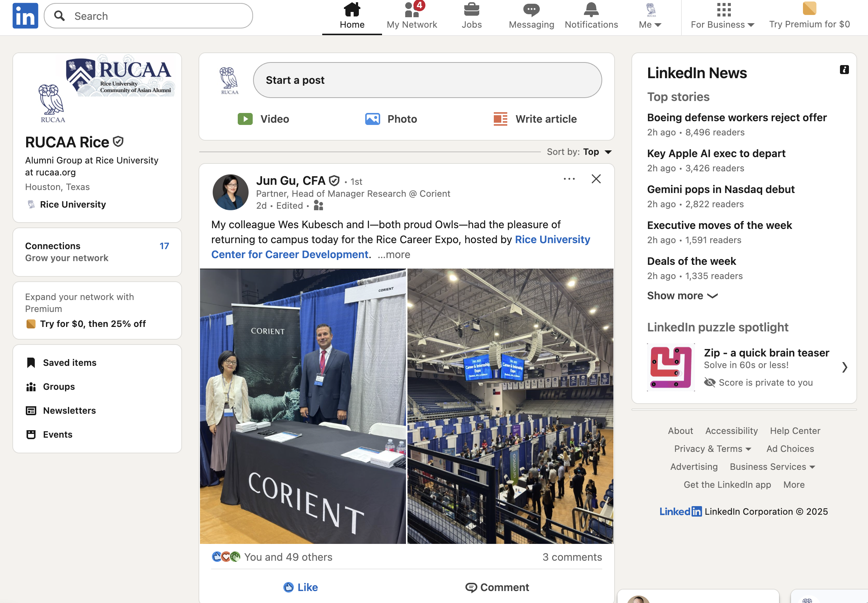868x603 pixels.
Task: Like Jun Gu's post
Action: [301, 587]
